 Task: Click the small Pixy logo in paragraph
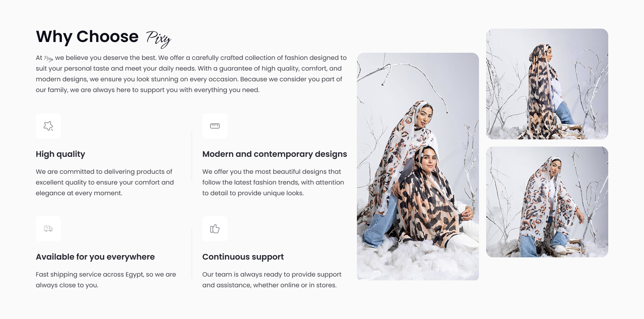click(49, 58)
